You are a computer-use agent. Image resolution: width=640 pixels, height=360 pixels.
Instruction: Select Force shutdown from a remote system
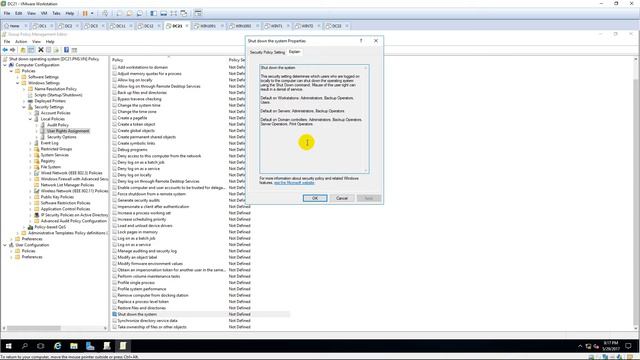click(151, 194)
